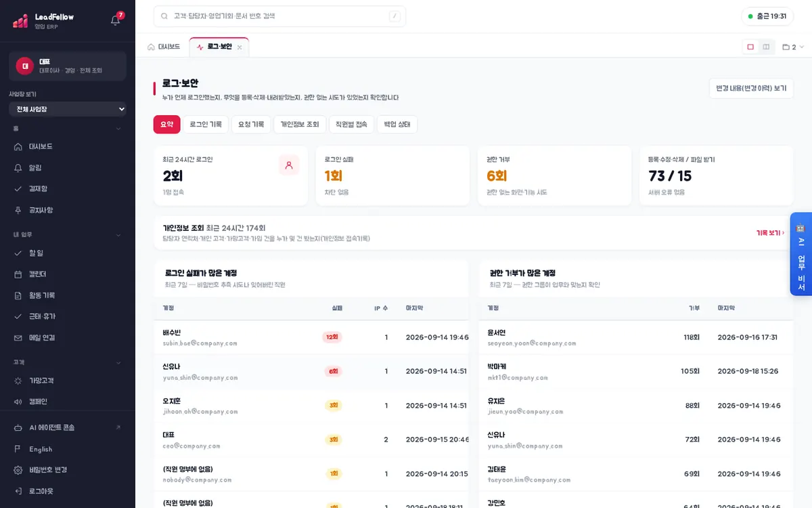Focus the customer/document search field

click(x=279, y=16)
